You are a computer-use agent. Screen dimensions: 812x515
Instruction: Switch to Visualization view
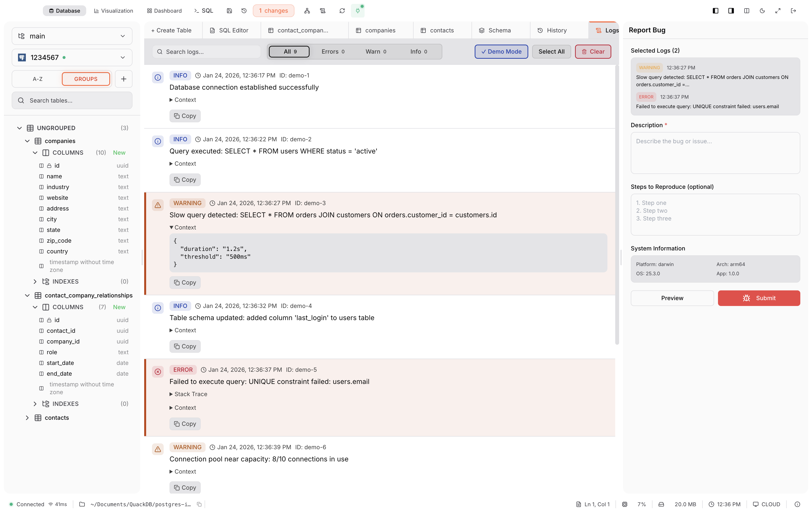(x=114, y=11)
